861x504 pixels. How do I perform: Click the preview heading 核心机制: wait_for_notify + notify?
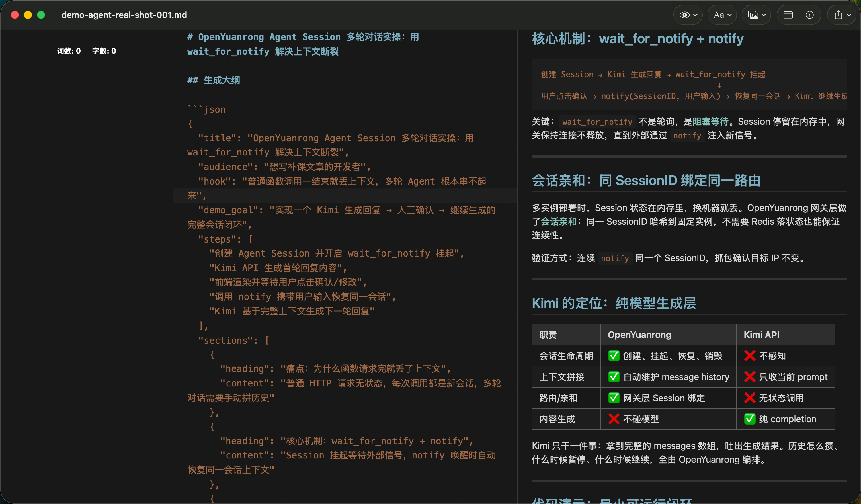pyautogui.click(x=637, y=39)
